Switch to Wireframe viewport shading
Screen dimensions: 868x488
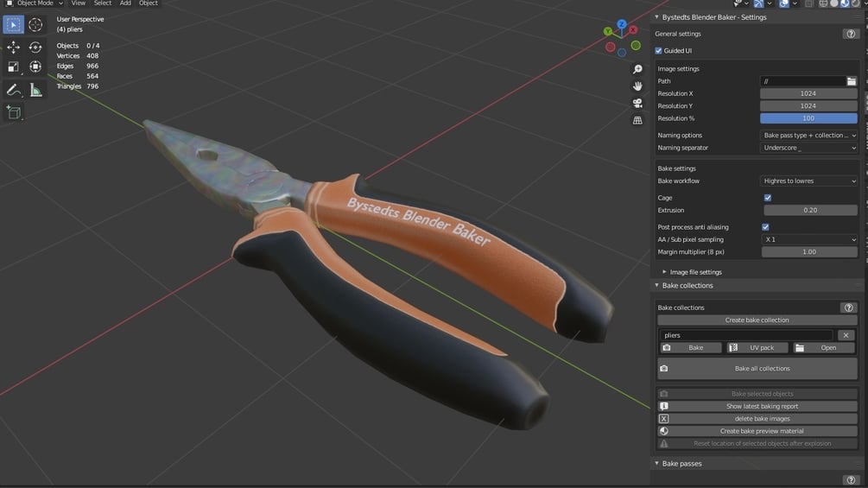pyautogui.click(x=824, y=3)
